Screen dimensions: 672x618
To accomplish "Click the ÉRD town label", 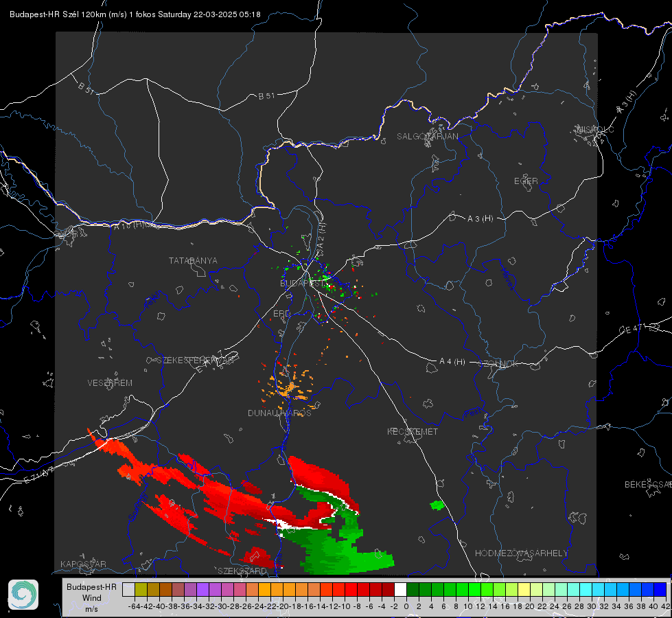I will pyautogui.click(x=281, y=314).
